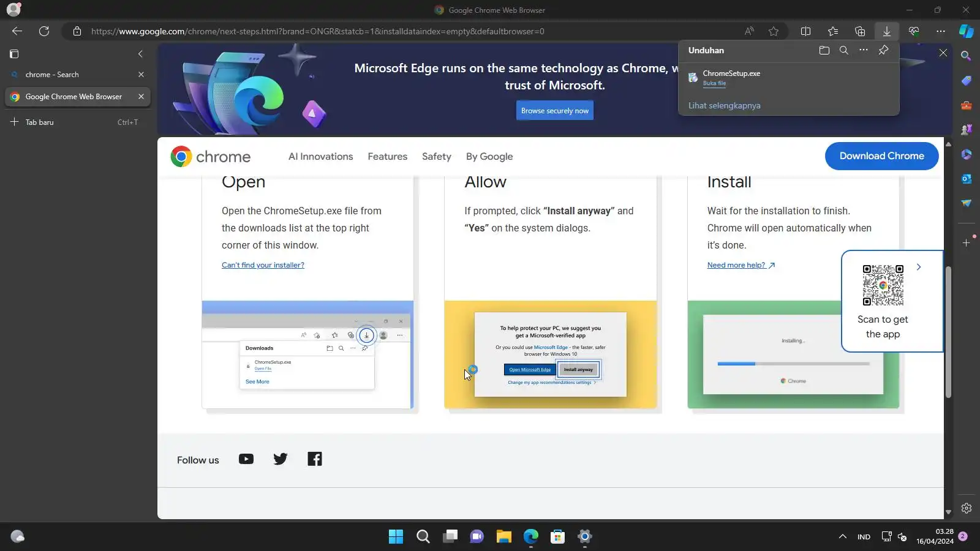Open downloads folder in Unduhan panel
Viewport: 980px width, 551px height.
point(824,50)
